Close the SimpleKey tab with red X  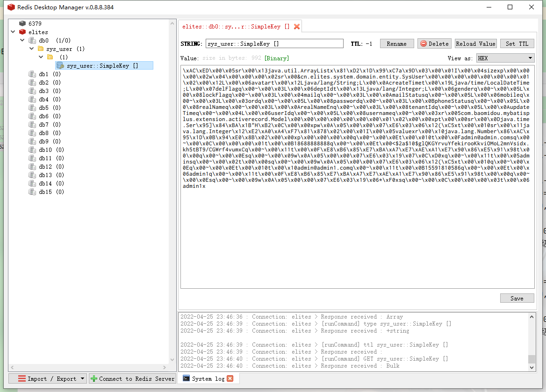point(297,27)
